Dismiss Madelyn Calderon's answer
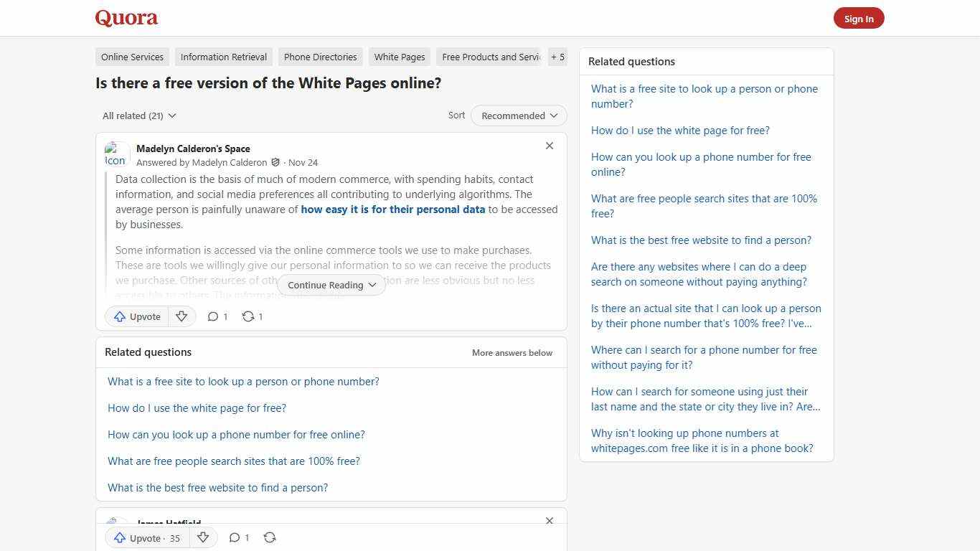 tap(550, 146)
